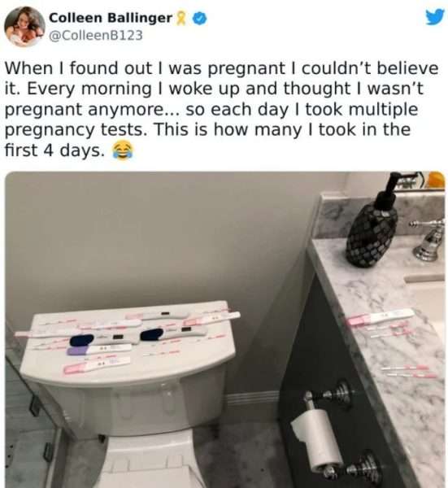Click the toilet paper roll in photo

coord(317,439)
